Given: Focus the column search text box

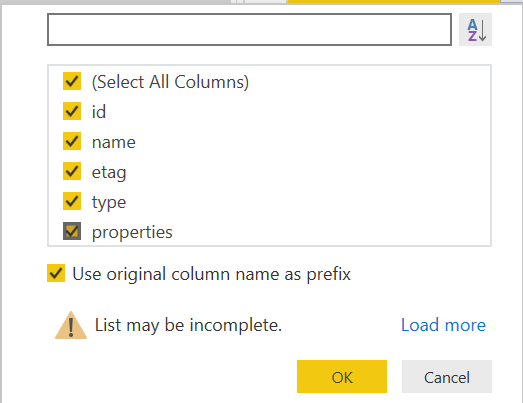Looking at the screenshot, I should pyautogui.click(x=249, y=30).
